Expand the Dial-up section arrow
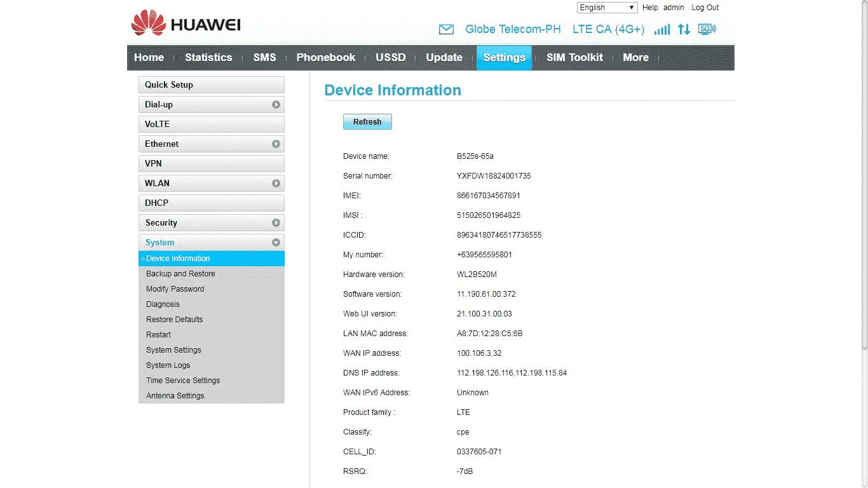 pyautogui.click(x=276, y=104)
